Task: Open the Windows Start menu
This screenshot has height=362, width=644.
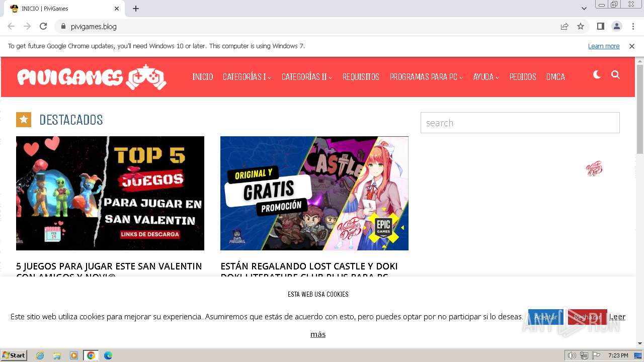Action: tap(14, 355)
